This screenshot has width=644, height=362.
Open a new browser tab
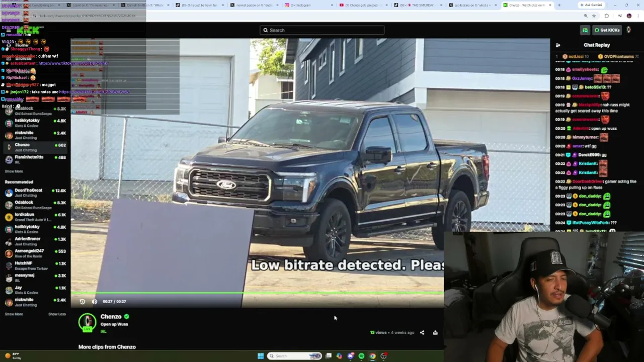[x=559, y=5]
